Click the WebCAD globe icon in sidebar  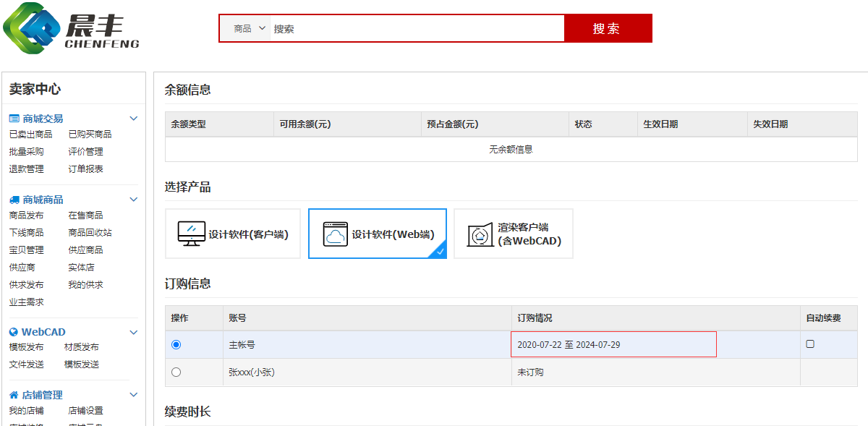14,332
